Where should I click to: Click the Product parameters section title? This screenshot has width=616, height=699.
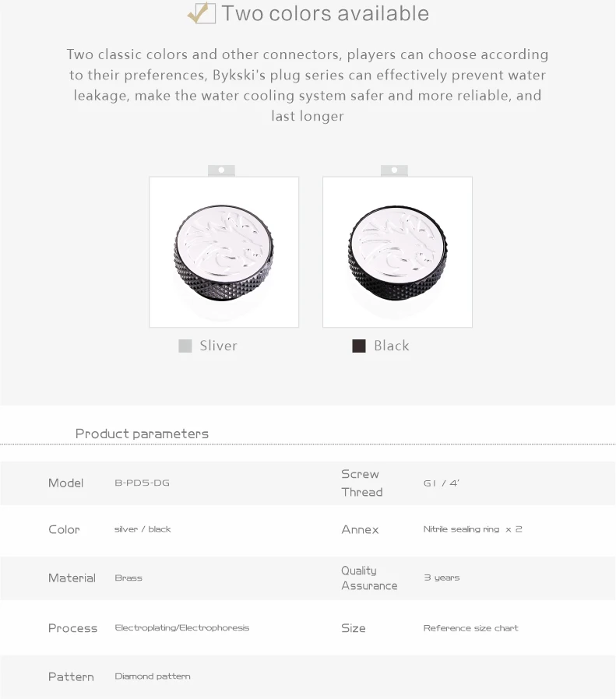coord(142,434)
